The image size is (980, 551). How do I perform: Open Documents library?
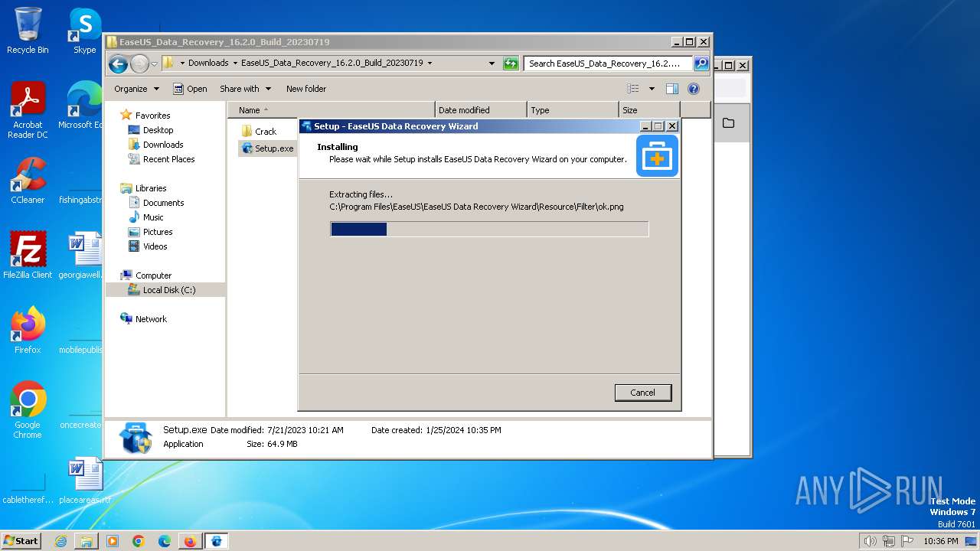[x=156, y=203]
